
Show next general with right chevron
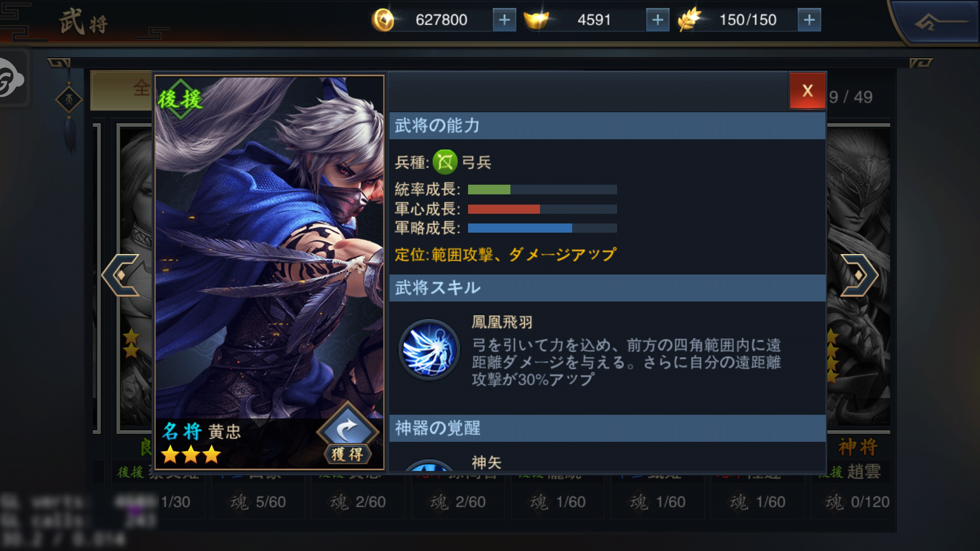[x=859, y=275]
